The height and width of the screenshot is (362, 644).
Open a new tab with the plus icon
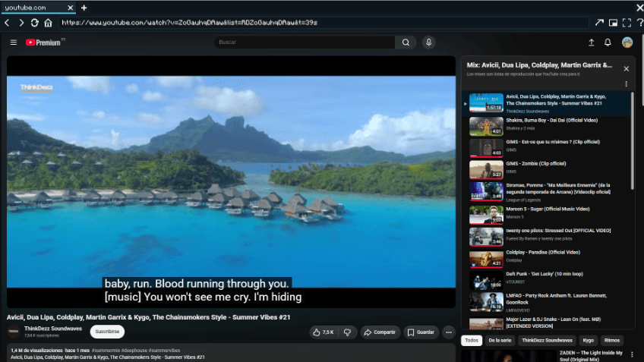(x=84, y=8)
